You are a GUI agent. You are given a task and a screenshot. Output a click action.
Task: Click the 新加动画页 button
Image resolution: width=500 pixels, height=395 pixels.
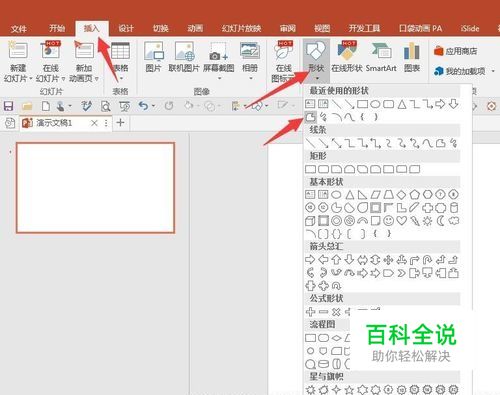(x=84, y=62)
